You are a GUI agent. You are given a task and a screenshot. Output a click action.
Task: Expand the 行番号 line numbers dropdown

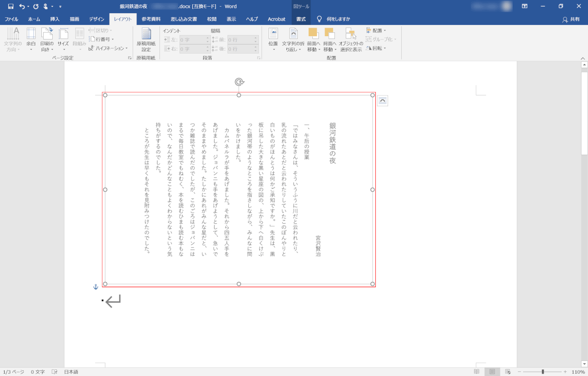tap(102, 39)
